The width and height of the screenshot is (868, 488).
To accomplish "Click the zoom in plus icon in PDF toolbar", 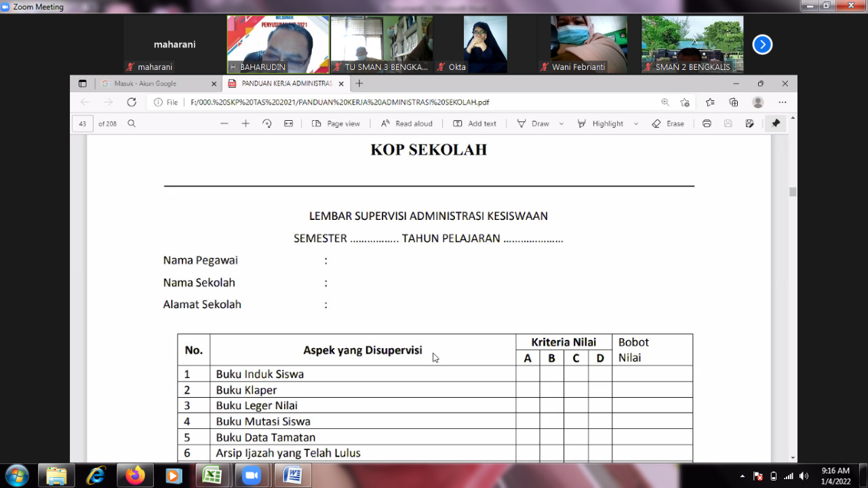I will pyautogui.click(x=245, y=124).
